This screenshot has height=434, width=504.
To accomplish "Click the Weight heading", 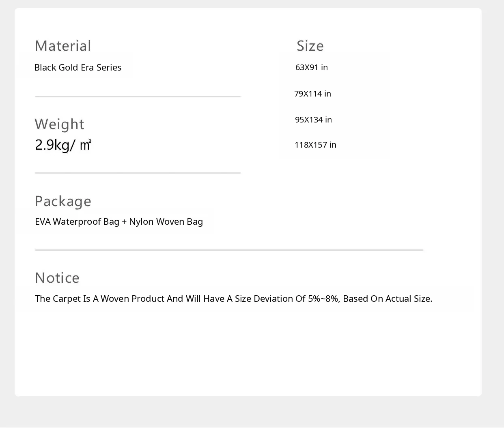I will click(59, 124).
